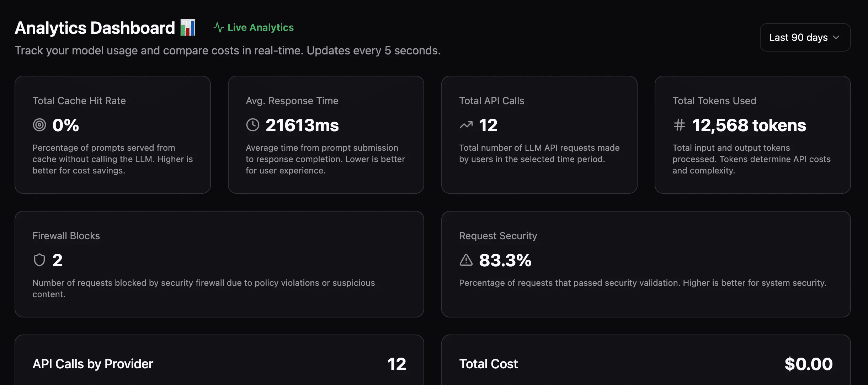Image resolution: width=868 pixels, height=385 pixels.
Task: Click the clock icon next to 21613ms
Action: coord(253,125)
